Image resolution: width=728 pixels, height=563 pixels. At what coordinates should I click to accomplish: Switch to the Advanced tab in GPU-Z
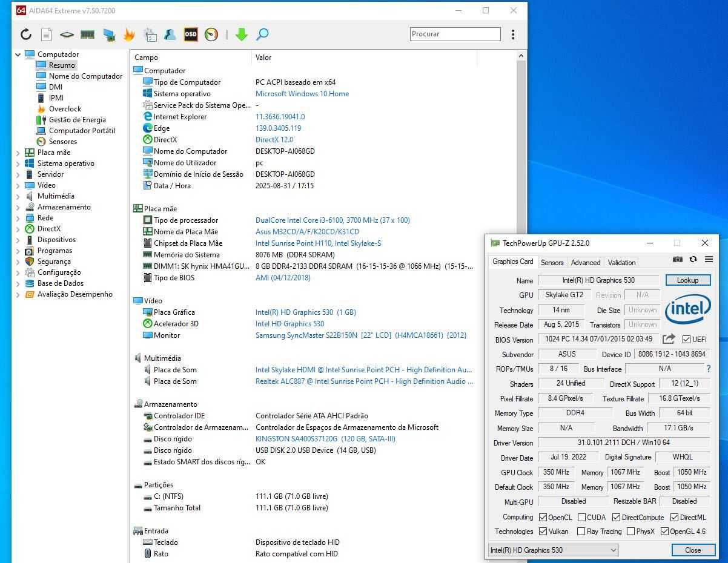click(586, 263)
